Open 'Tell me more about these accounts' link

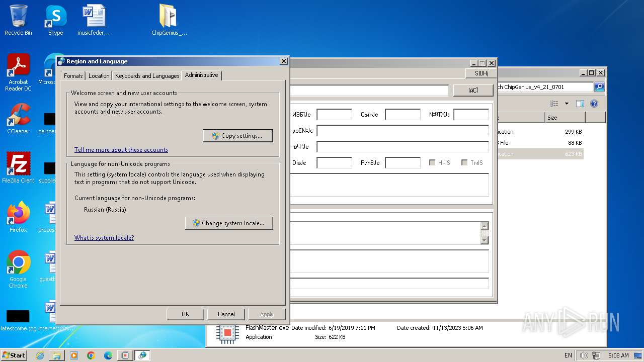[x=121, y=150]
